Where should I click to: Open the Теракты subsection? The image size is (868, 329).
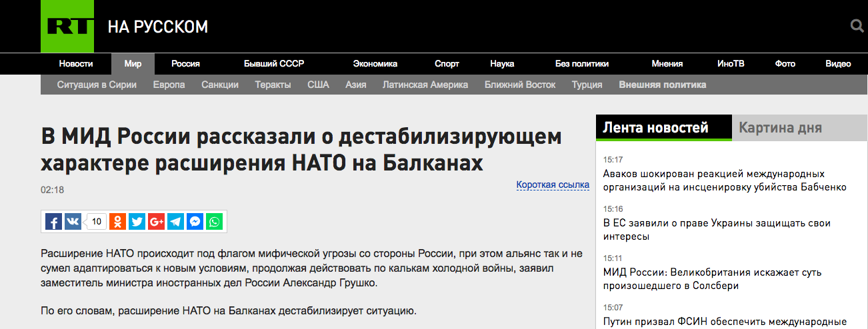(x=273, y=85)
